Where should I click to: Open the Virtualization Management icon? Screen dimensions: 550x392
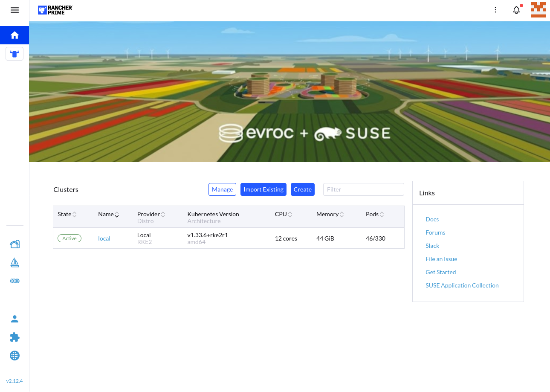(x=14, y=281)
